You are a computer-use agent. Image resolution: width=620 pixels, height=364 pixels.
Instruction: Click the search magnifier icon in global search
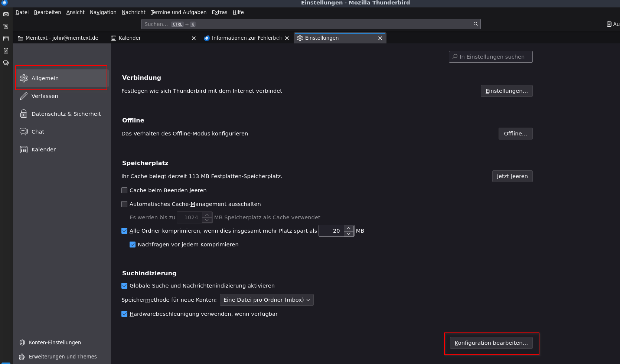[476, 24]
